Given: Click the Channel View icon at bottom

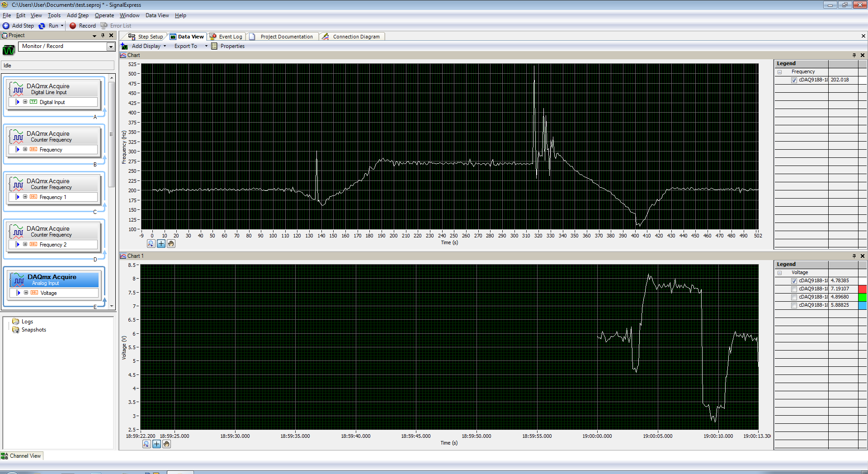Looking at the screenshot, I should coord(5,456).
